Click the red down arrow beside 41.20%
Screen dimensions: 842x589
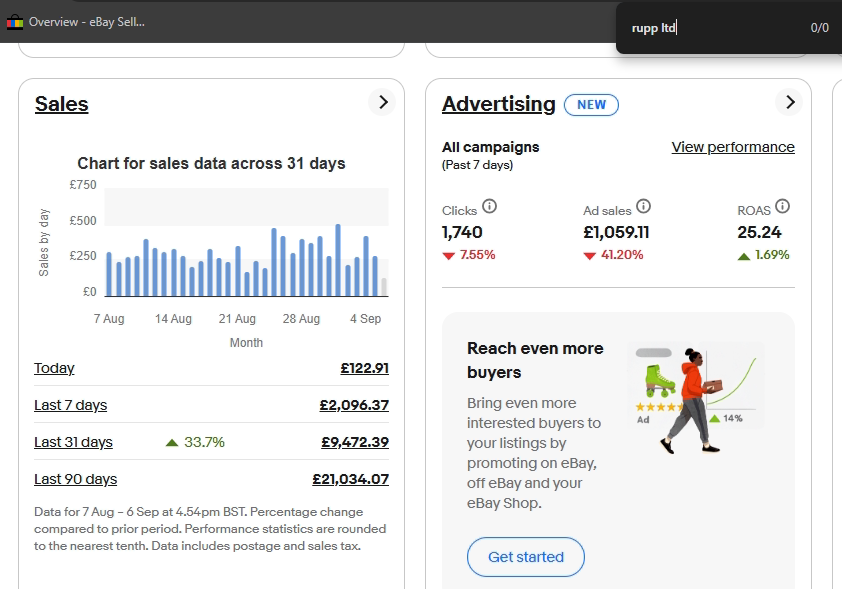[590, 256]
